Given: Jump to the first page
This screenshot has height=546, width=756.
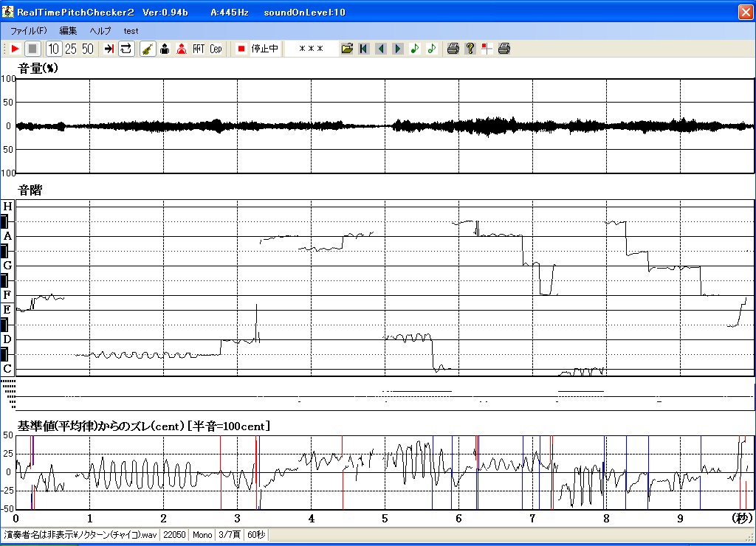Looking at the screenshot, I should coord(364,49).
